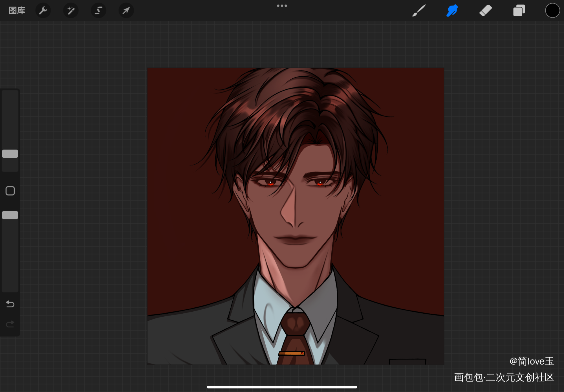Open the Actions wrench menu

tap(43, 11)
